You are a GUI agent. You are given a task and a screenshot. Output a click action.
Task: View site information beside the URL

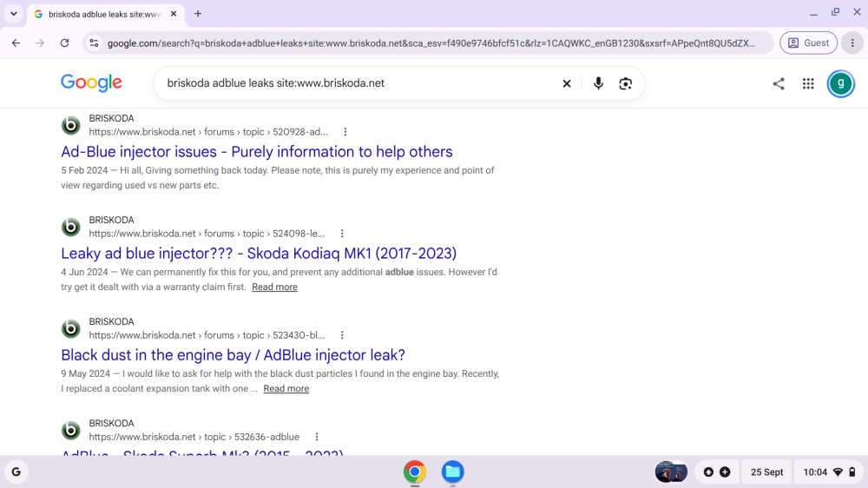(x=94, y=43)
